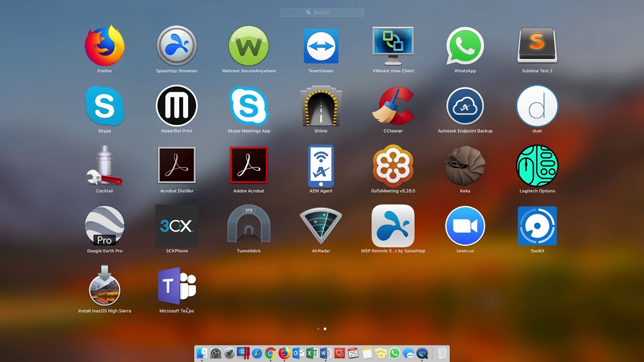Open Parallels Desktop in the Dock
The image size is (644, 362).
point(244,353)
